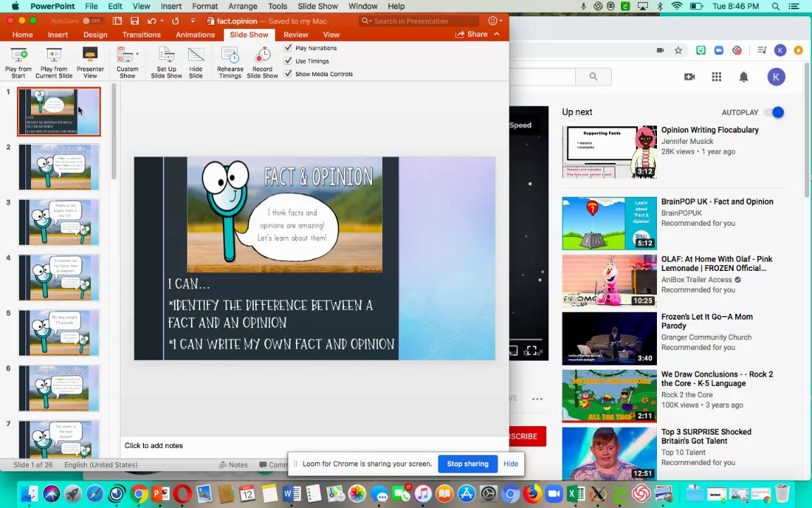Click Notes button in status bar

click(233, 464)
